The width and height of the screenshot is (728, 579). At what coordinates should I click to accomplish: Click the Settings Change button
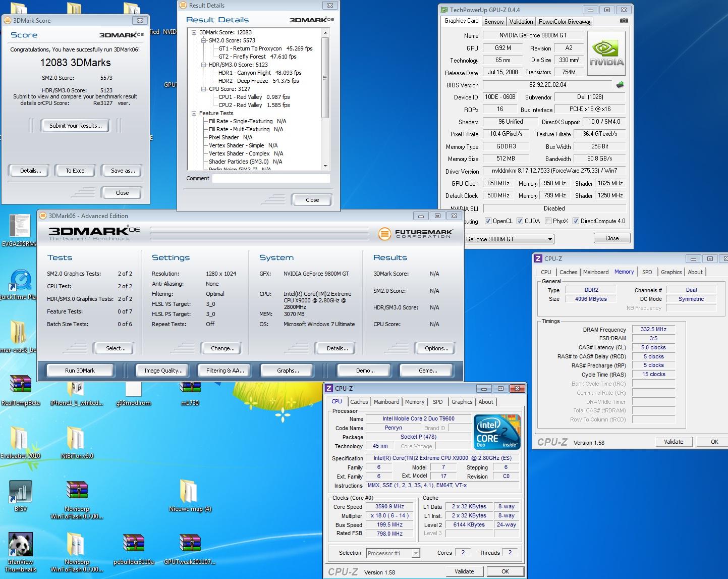222,348
